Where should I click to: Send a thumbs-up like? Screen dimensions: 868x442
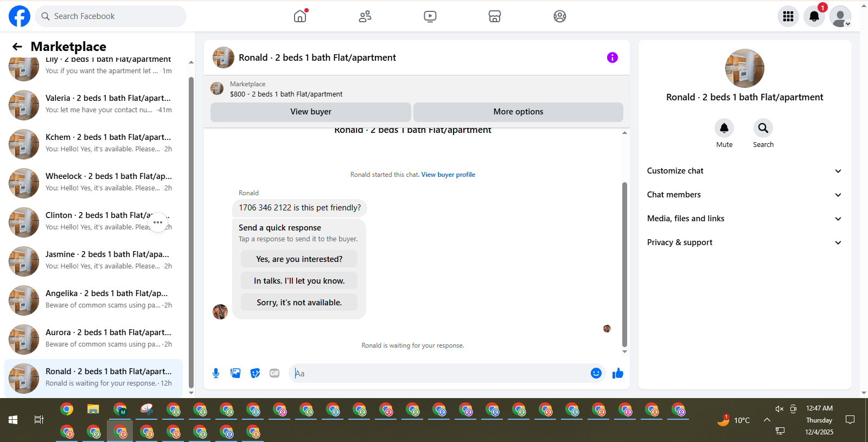(x=618, y=373)
